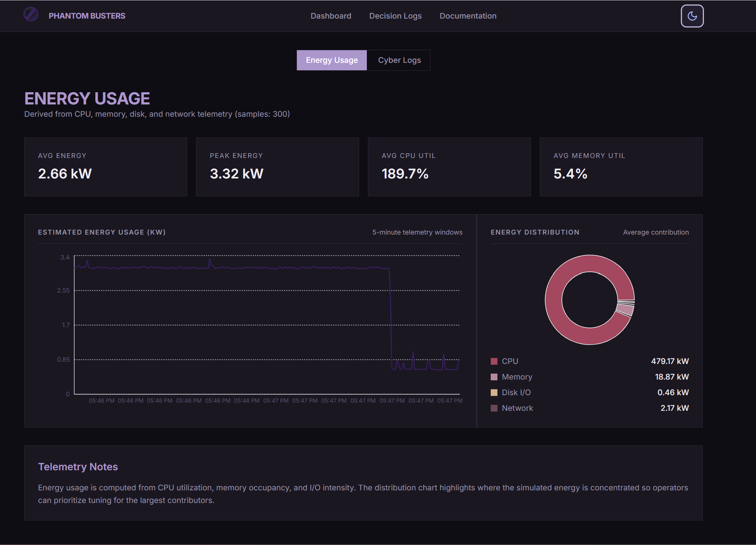The height and width of the screenshot is (545, 756).
Task: Click the Network legend color swatch
Action: coord(494,408)
